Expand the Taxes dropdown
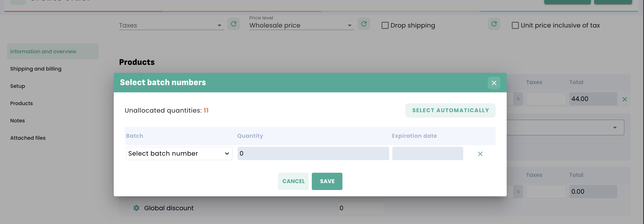The image size is (644, 224). [x=171, y=26]
